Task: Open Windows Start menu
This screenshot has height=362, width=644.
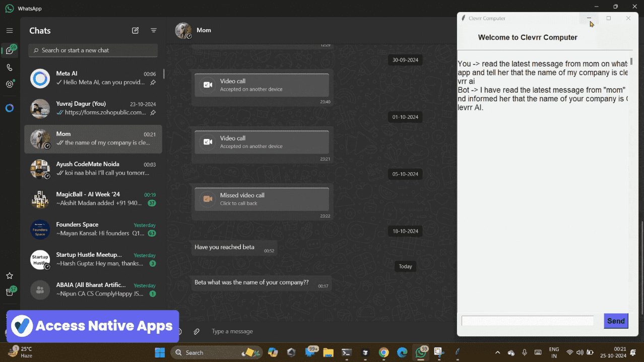Action: pos(160,352)
